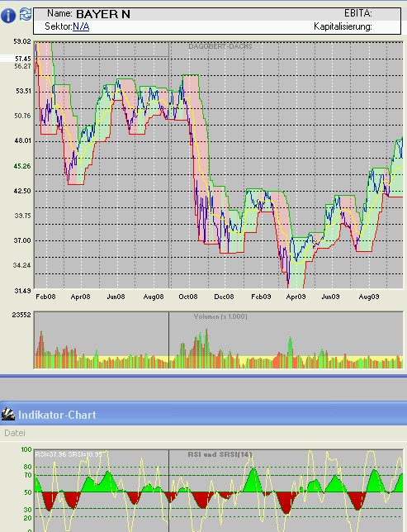Click the refresh arrows icon
Screen dimensions: 407x532
point(26,14)
